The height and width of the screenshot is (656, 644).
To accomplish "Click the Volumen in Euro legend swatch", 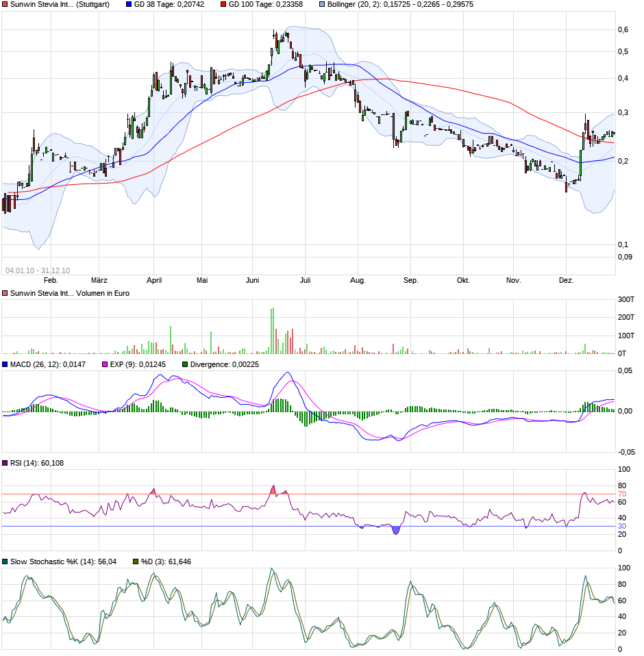I will 5,293.
